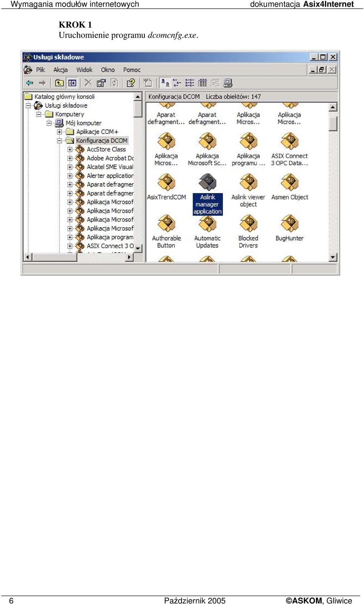Click tree pane scroll down arrow
364x605 pixels.
(x=138, y=248)
